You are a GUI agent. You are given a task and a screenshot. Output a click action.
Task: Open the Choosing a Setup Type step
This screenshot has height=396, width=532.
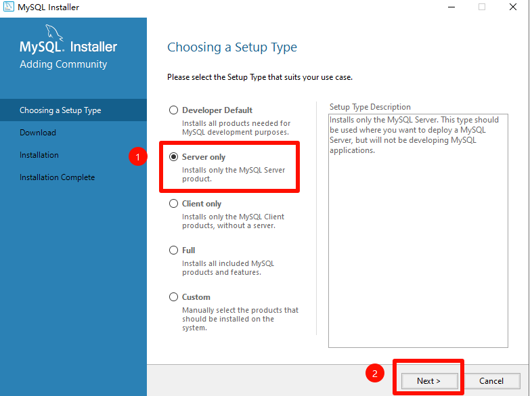click(x=73, y=110)
